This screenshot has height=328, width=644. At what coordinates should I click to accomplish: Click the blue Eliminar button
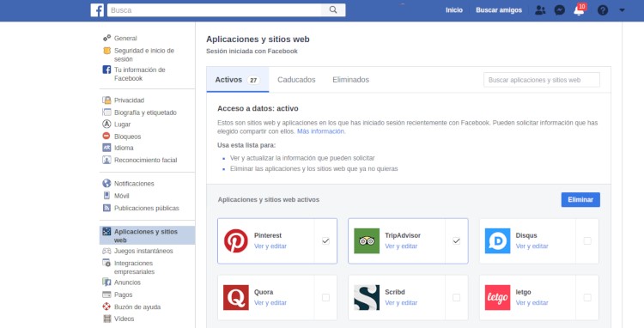[x=580, y=199]
